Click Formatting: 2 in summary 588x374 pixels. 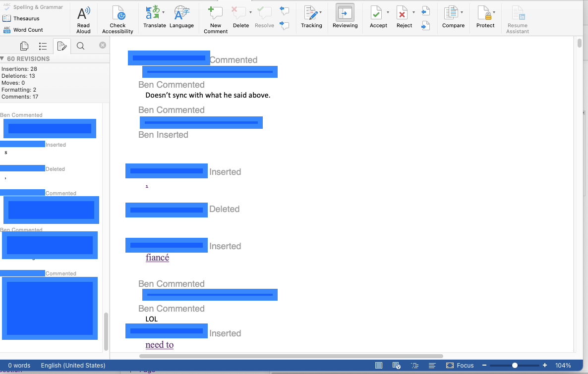[x=19, y=90]
